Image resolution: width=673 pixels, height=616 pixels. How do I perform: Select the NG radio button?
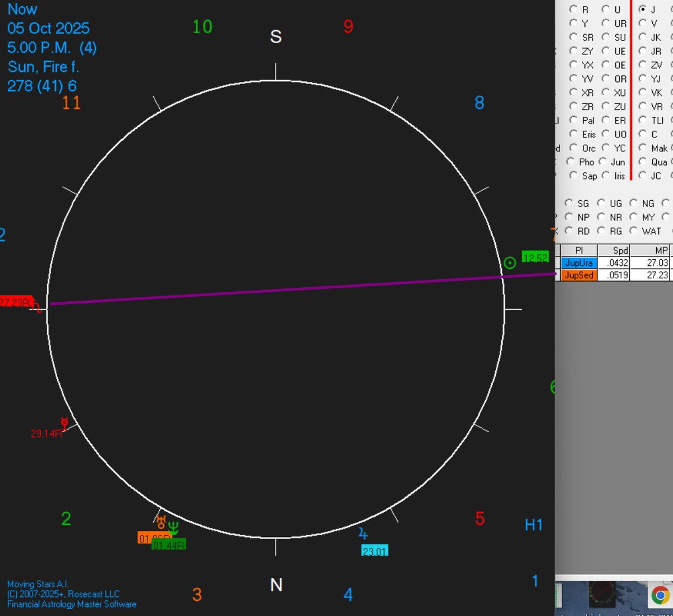point(634,203)
